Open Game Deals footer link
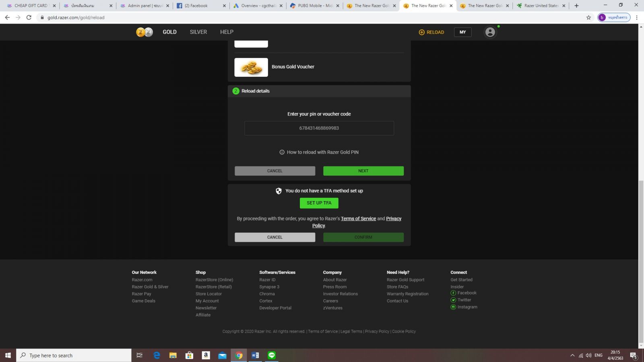The image size is (644, 362). click(143, 301)
